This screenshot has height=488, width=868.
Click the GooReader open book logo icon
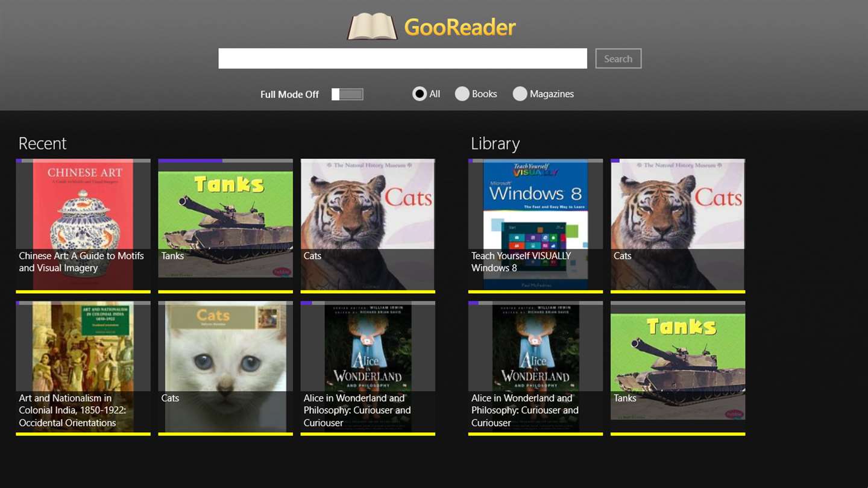[372, 27]
